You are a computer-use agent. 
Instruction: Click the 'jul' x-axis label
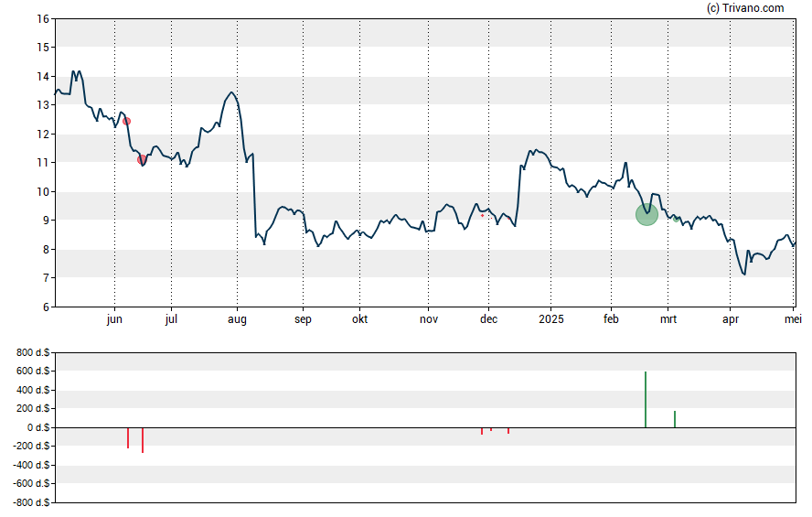(x=171, y=319)
